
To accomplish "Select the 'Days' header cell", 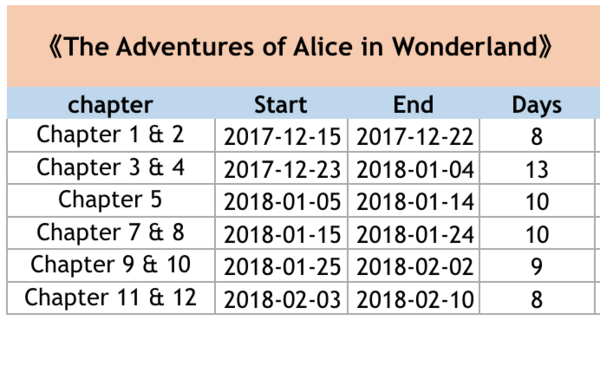I will point(537,103).
